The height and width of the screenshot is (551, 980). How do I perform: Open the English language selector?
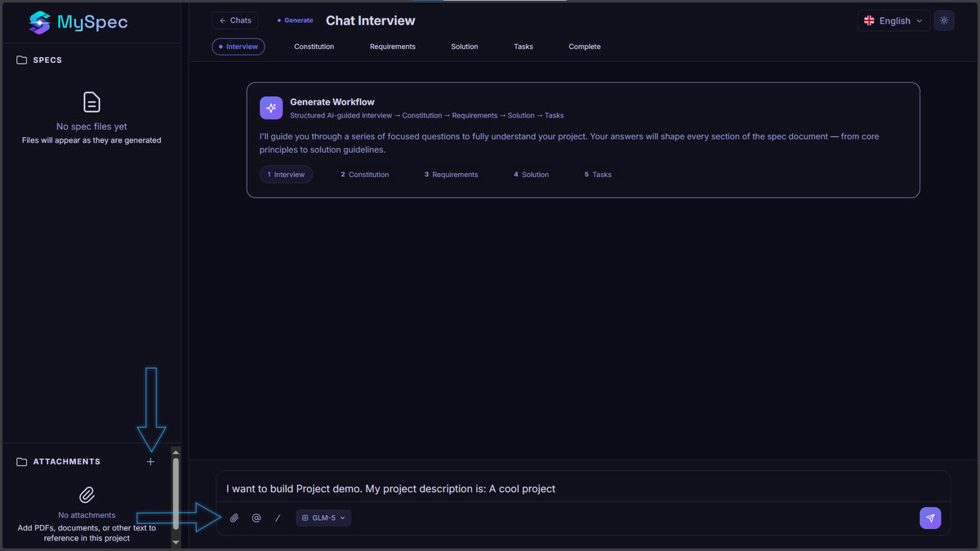893,20
